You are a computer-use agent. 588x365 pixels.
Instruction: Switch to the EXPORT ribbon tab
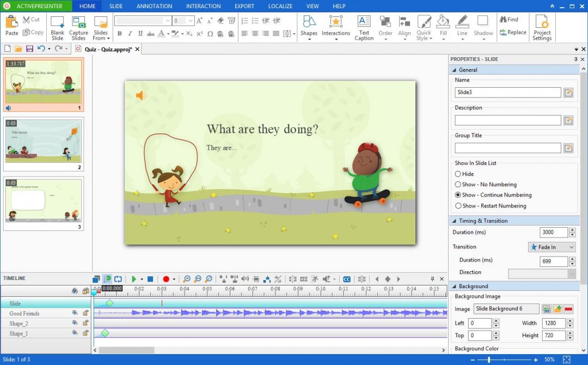(244, 6)
